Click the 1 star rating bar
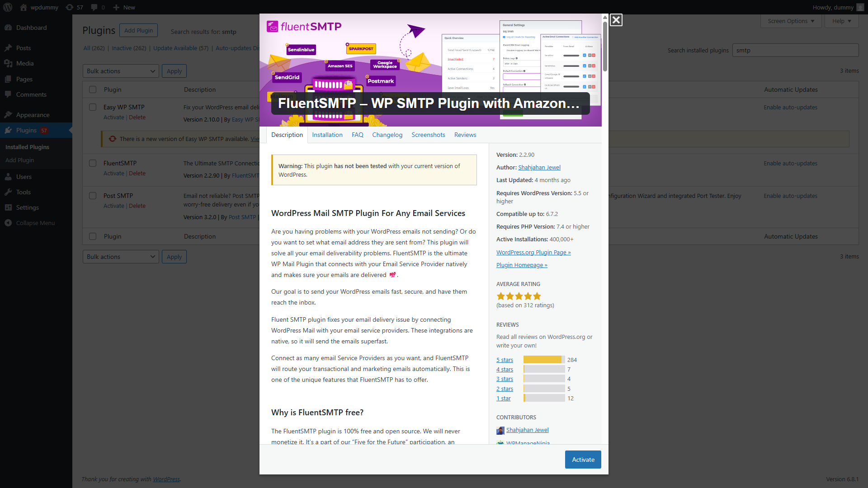Viewport: 868px width, 488px height. [x=544, y=398]
